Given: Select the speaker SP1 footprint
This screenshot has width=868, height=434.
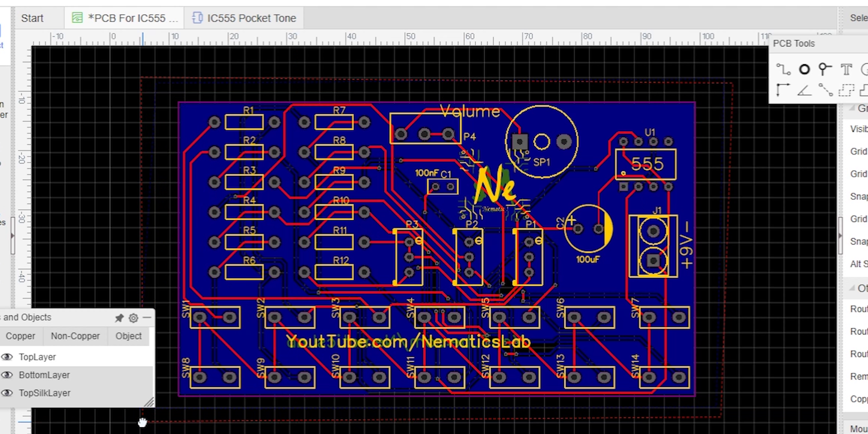Looking at the screenshot, I should (542, 142).
